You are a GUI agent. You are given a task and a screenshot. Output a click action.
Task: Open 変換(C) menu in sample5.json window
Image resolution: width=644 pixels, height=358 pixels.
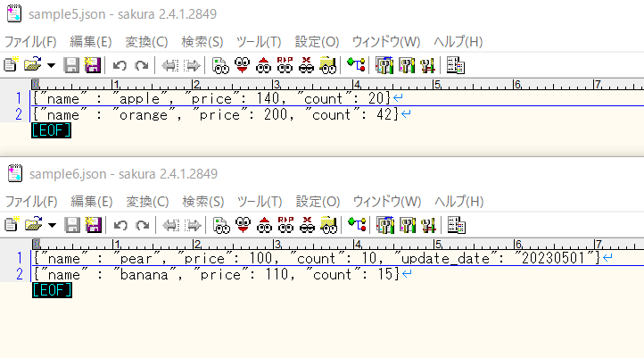click(146, 41)
